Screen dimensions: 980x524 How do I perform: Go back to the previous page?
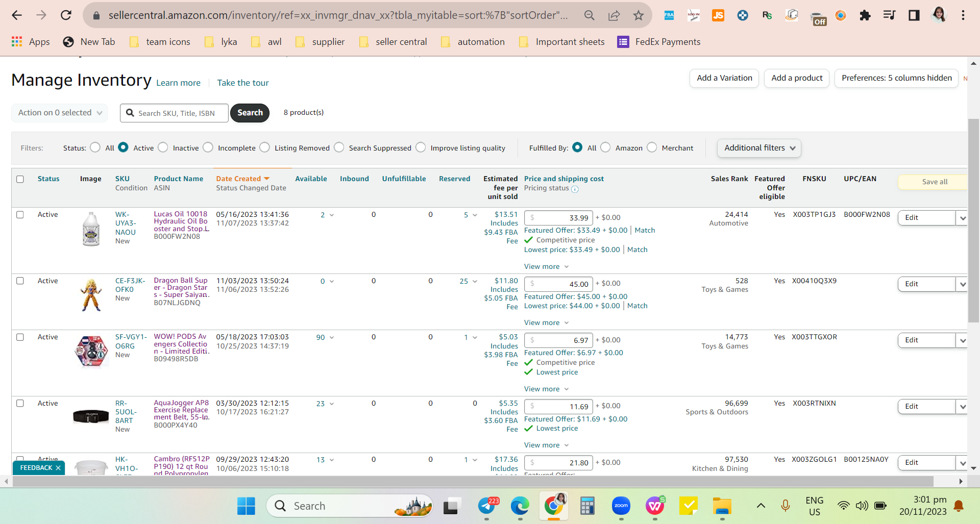pyautogui.click(x=17, y=15)
